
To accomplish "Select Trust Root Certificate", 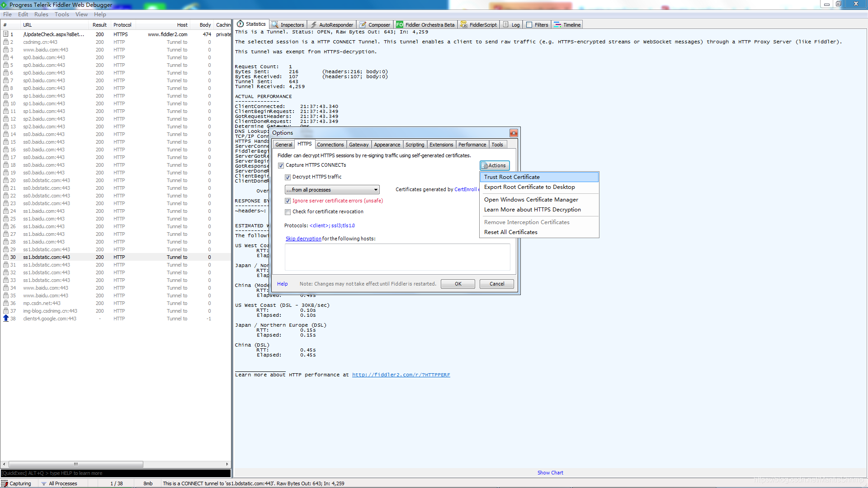I will pos(539,177).
